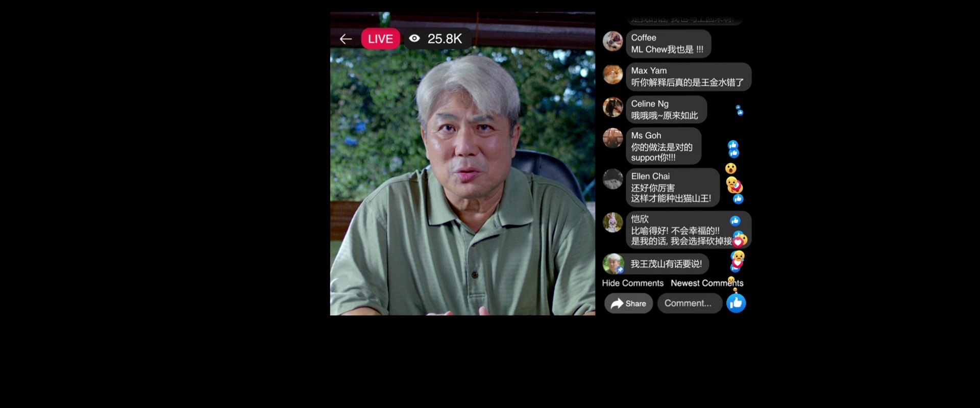Click the blue Like thumbs-up button
This screenshot has width=980, height=408.
coord(736,303)
